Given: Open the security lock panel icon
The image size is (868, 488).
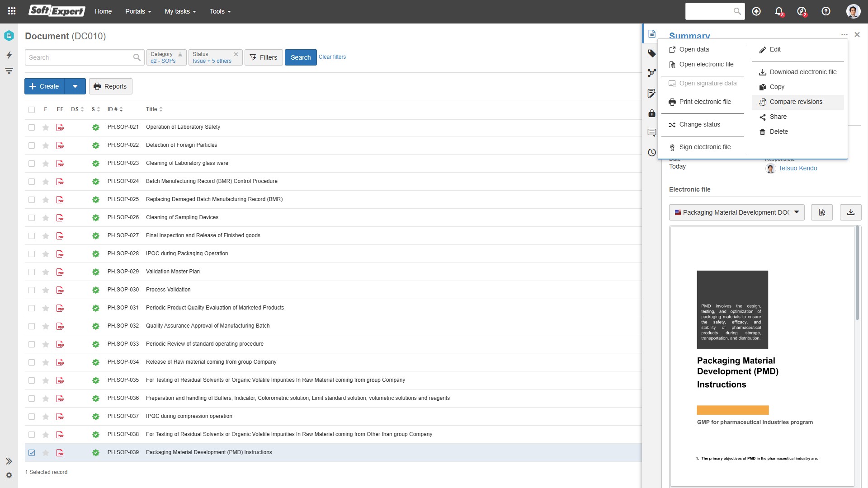Looking at the screenshot, I should pyautogui.click(x=652, y=113).
